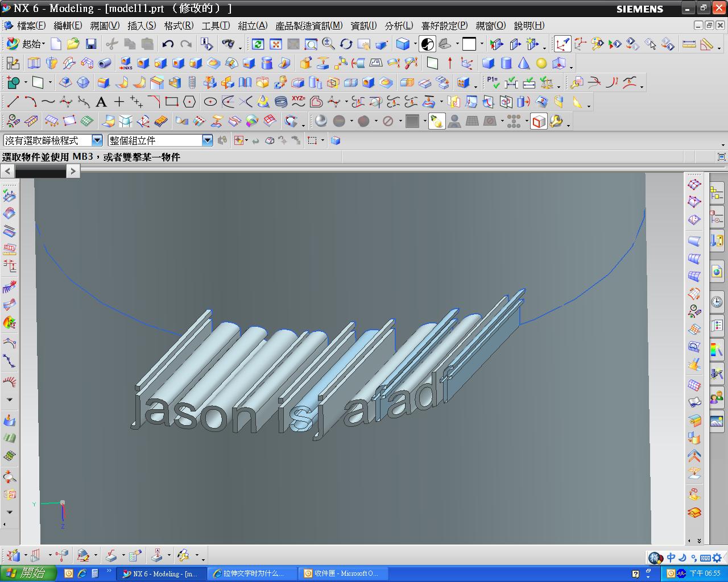The image size is (728, 582).
Task: Click the dark gray shading color swatch
Action: point(412,121)
